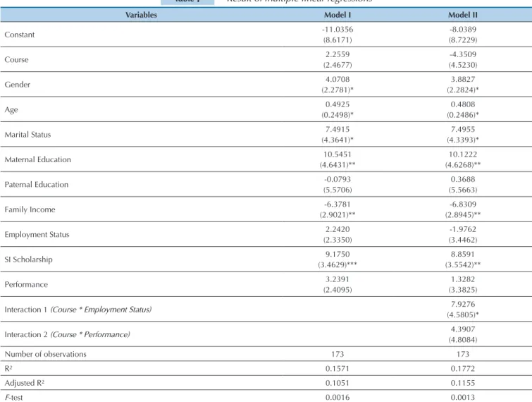
Task: Click 'Interaction 2 (Course * Performance)' label
Action: (67, 334)
